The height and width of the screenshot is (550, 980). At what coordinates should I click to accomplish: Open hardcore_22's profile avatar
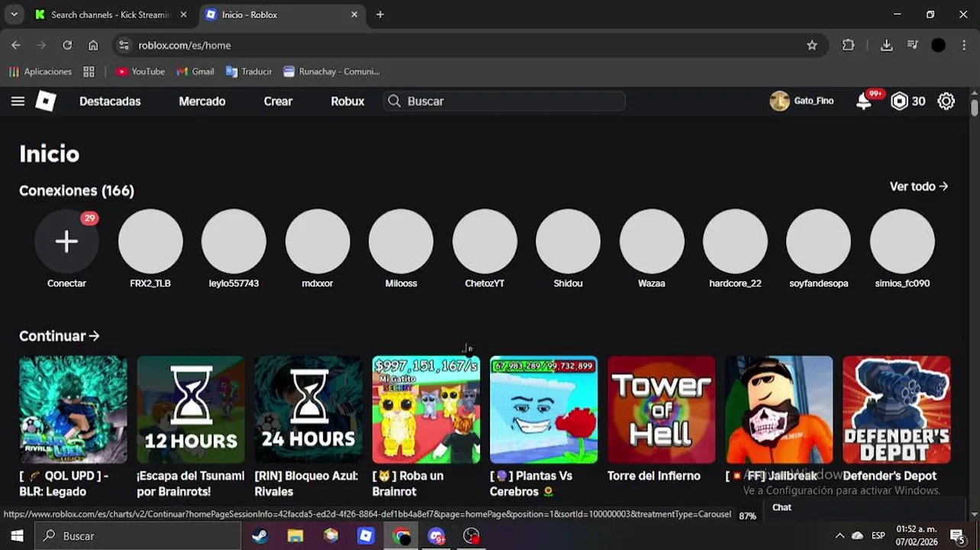pos(735,241)
